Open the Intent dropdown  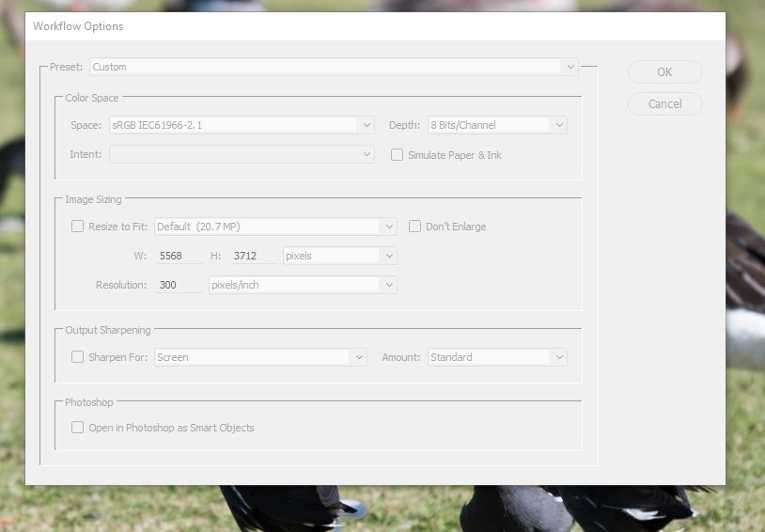tap(242, 154)
